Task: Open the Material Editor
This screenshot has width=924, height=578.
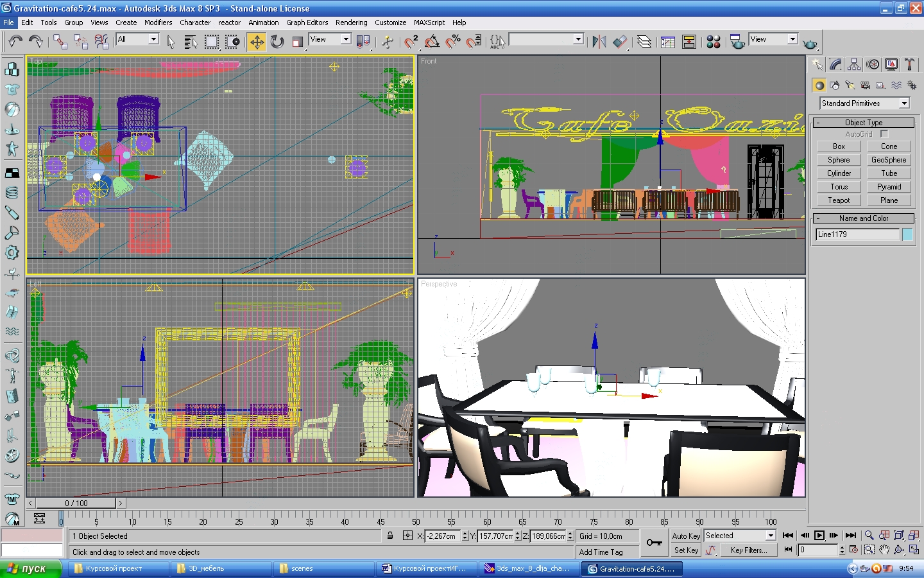Action: [714, 42]
